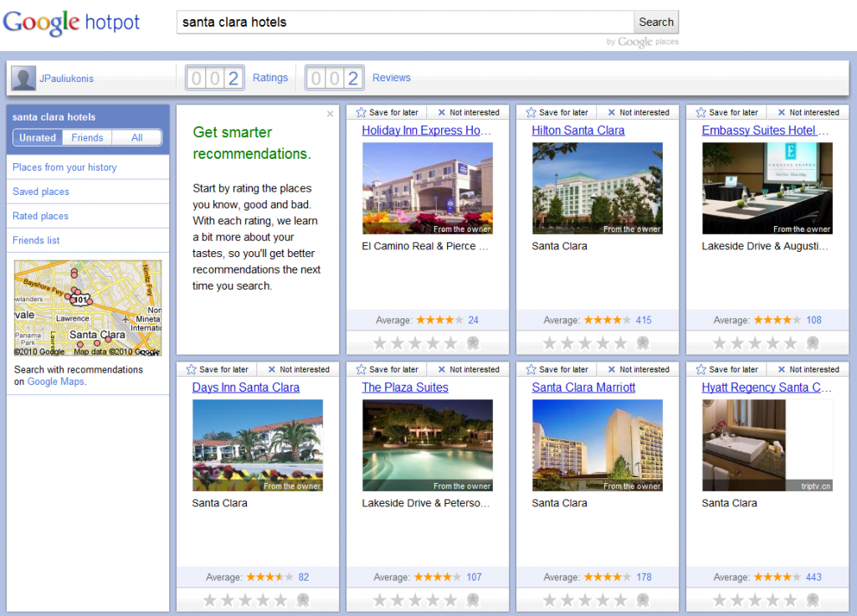The width and height of the screenshot is (857, 616).
Task: Click the Save for later star on Holiday Inn Express card
Action: 361,112
